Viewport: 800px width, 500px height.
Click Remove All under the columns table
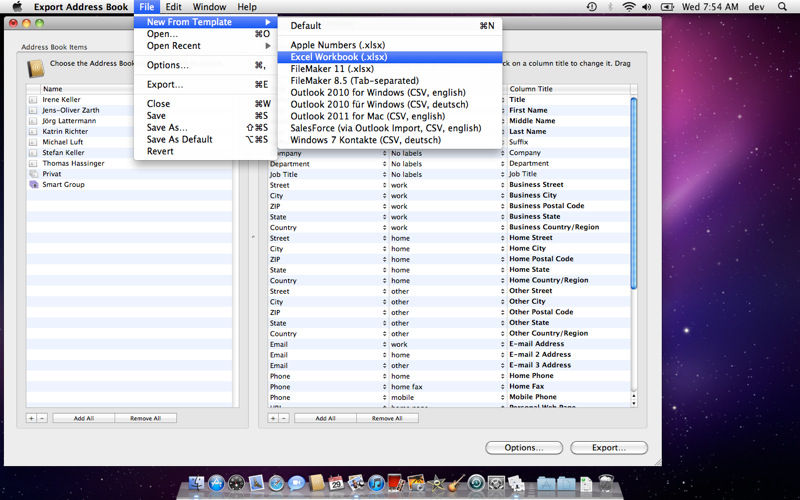[x=387, y=418]
